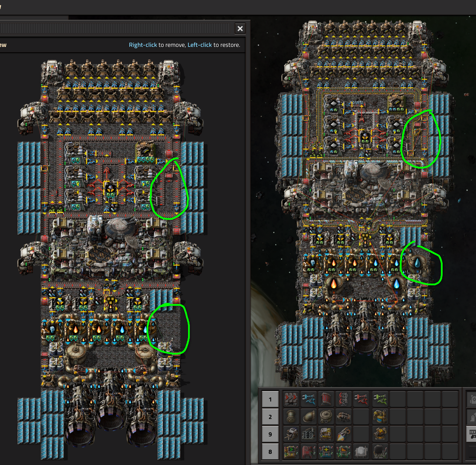Image resolution: width=476 pixels, height=465 pixels.
Task: Select the straight pipe item
Action: click(x=291, y=417)
